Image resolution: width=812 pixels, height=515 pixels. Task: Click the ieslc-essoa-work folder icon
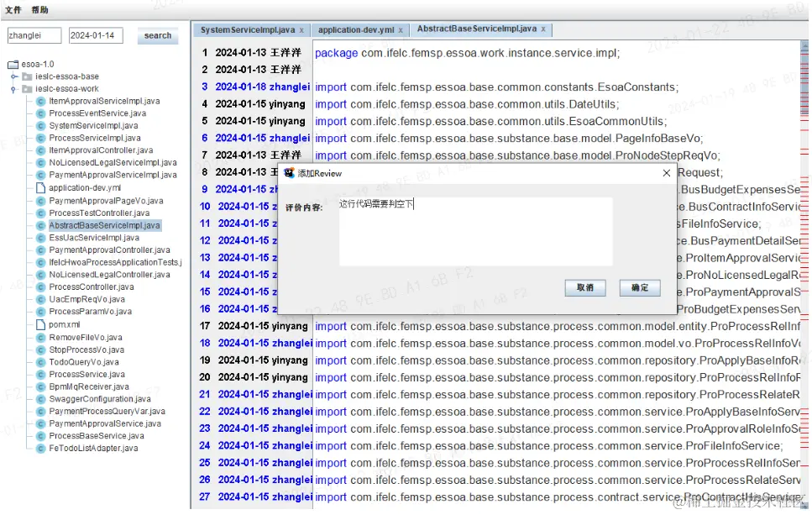pos(27,89)
